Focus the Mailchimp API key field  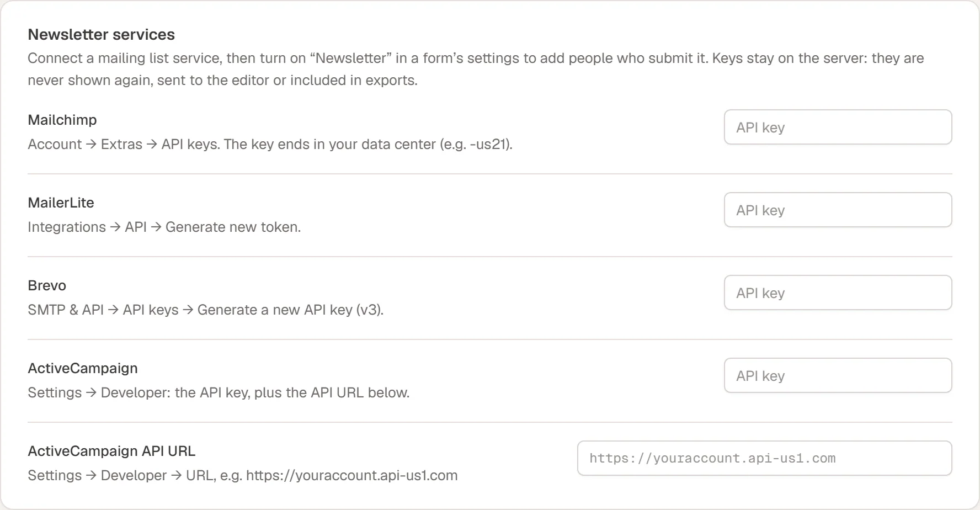838,127
